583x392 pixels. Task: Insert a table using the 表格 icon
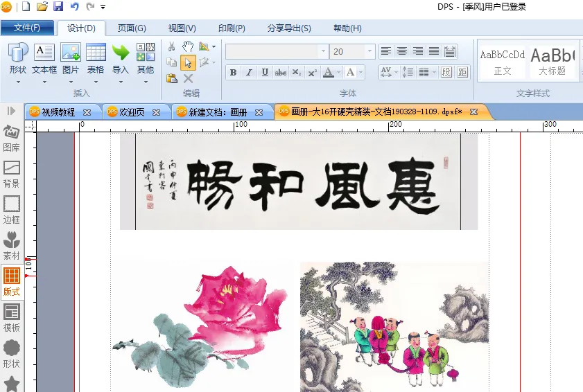coord(96,52)
